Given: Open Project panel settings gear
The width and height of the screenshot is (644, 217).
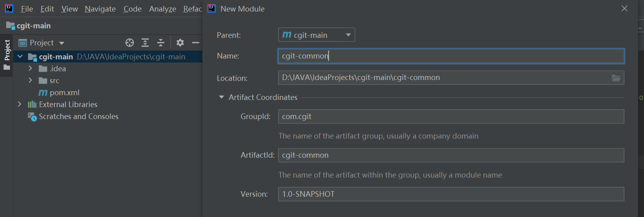Looking at the screenshot, I should pyautogui.click(x=180, y=43).
